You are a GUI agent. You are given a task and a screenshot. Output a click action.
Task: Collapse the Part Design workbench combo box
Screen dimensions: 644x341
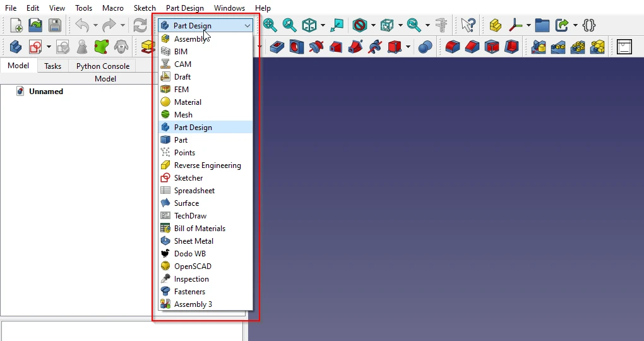pyautogui.click(x=205, y=25)
